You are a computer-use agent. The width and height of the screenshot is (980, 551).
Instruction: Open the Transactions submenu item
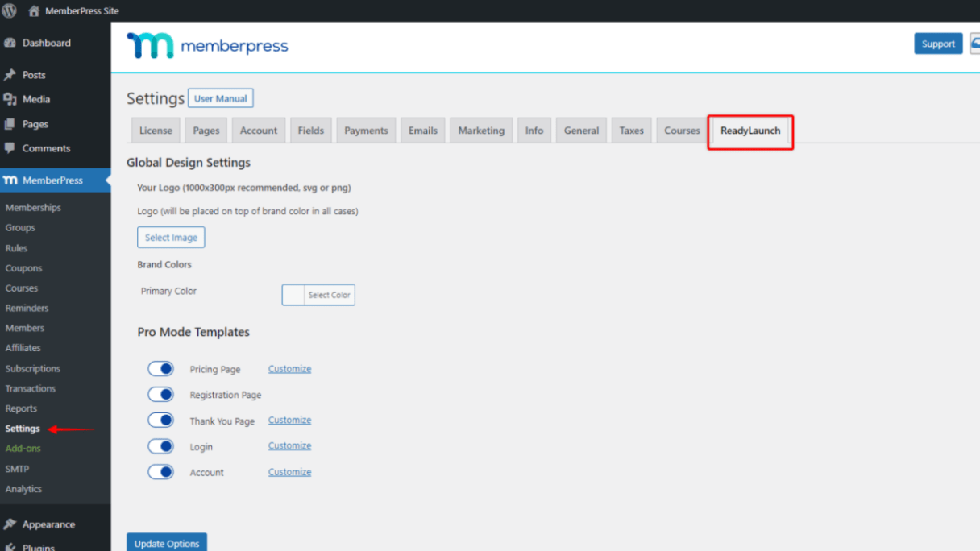click(31, 388)
